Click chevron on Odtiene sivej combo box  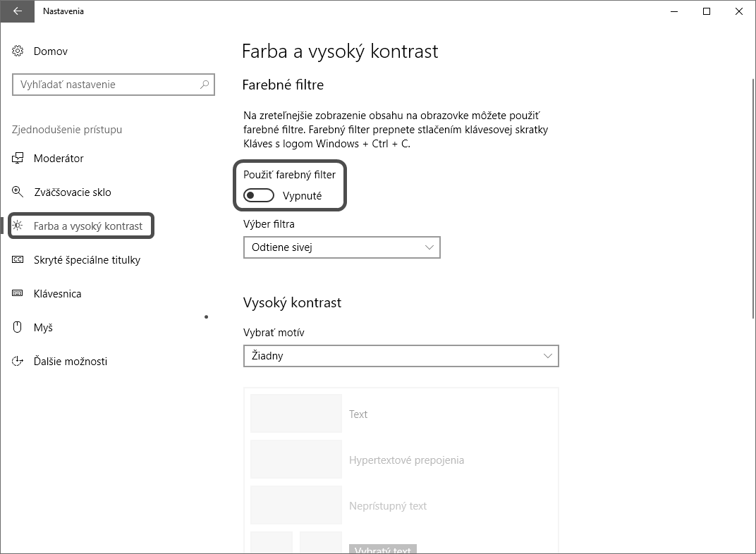pyautogui.click(x=429, y=247)
